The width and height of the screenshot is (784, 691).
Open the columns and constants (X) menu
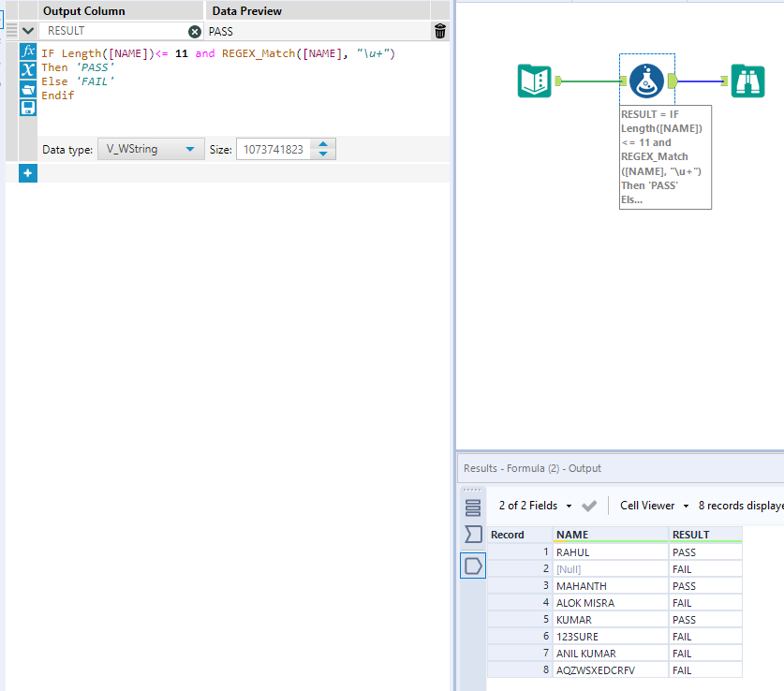(x=28, y=70)
